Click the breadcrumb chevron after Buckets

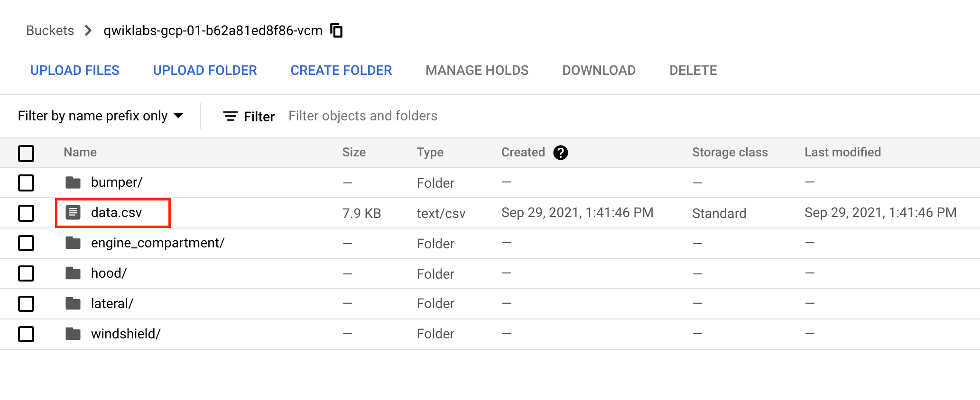[x=88, y=31]
